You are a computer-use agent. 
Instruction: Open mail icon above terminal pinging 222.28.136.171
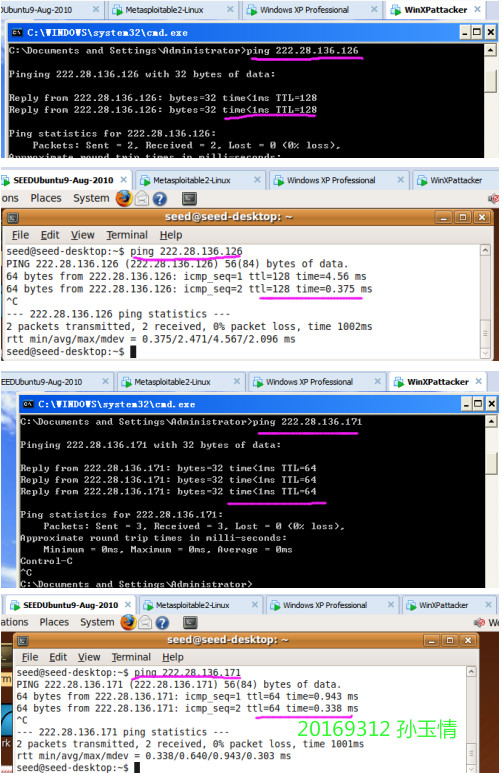pos(145,623)
